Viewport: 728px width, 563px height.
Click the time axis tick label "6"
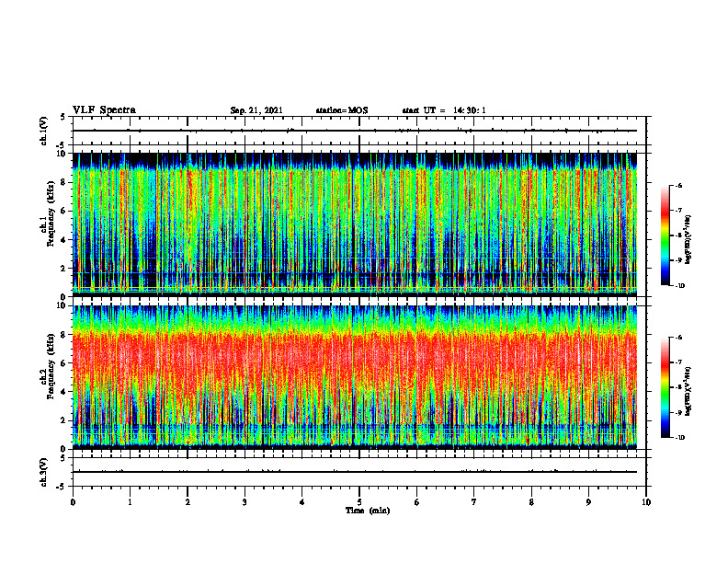(417, 502)
